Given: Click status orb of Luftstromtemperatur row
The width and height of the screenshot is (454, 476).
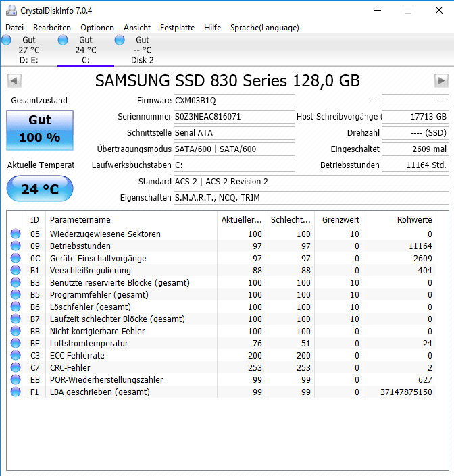Looking at the screenshot, I should 16,343.
